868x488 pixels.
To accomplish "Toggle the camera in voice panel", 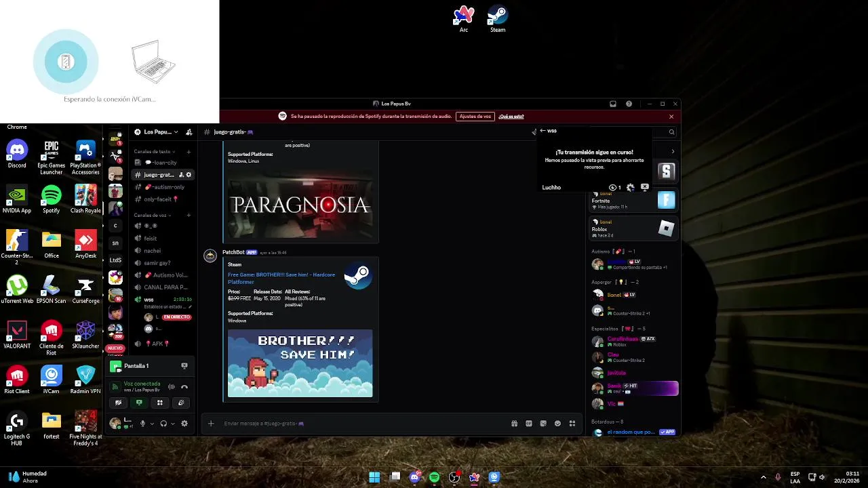I will (118, 403).
